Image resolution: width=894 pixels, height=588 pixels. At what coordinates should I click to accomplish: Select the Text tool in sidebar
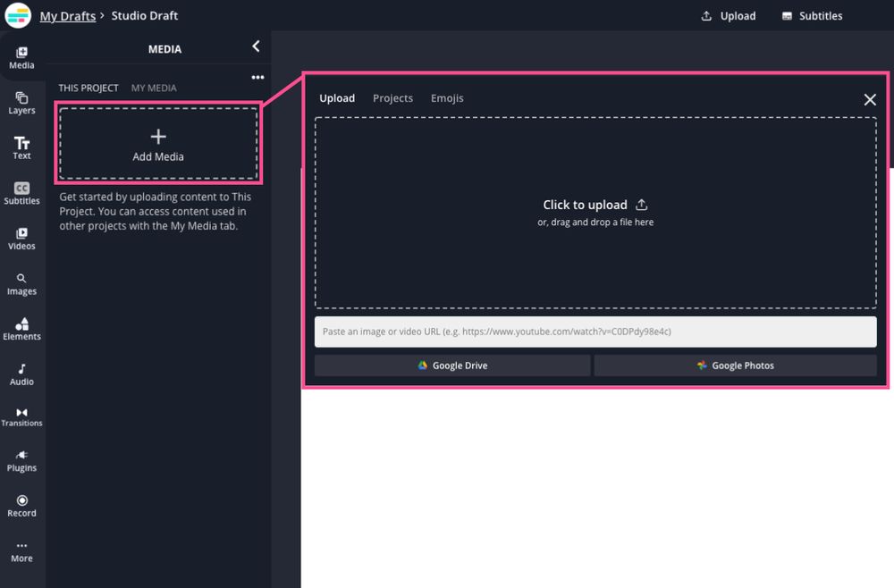tap(21, 147)
